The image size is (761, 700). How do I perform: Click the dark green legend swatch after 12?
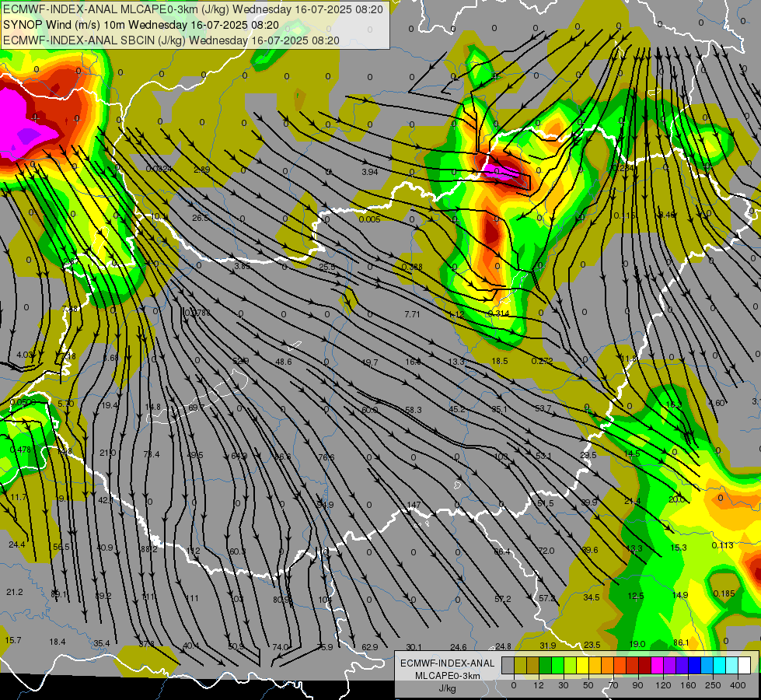pos(546,665)
